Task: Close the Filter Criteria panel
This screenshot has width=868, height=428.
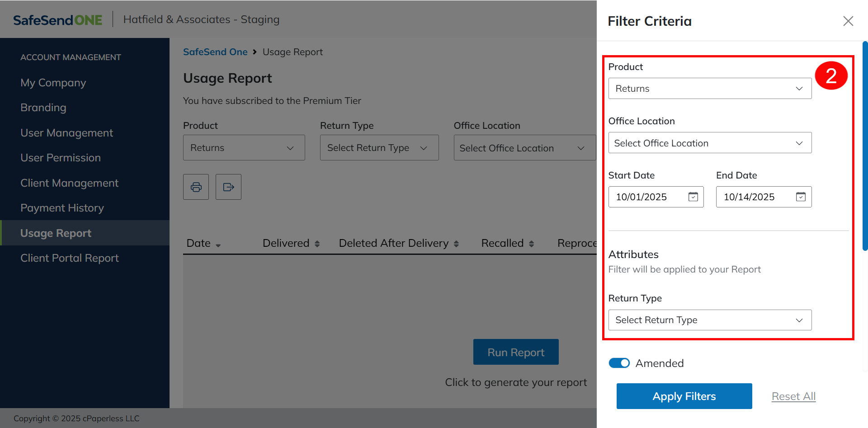Action: 848,21
